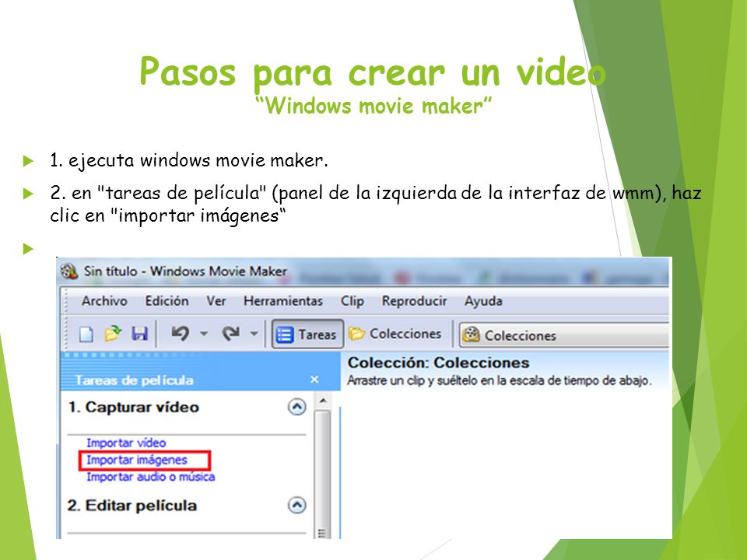Open the Edición menu

click(x=167, y=301)
